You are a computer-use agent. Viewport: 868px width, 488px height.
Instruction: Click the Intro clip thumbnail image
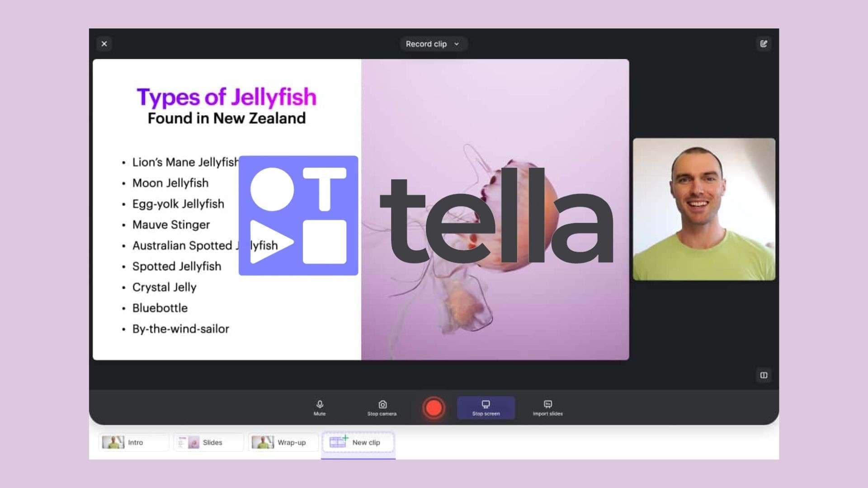tap(113, 442)
